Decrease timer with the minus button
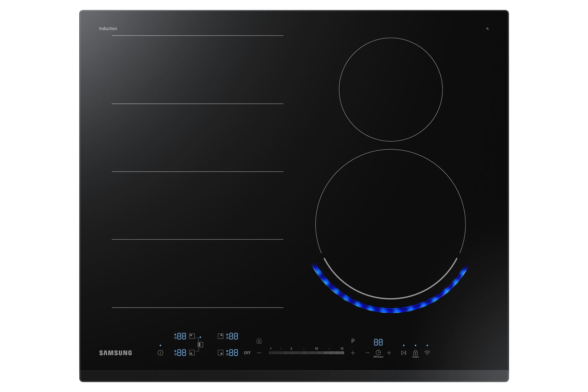 pyautogui.click(x=367, y=353)
